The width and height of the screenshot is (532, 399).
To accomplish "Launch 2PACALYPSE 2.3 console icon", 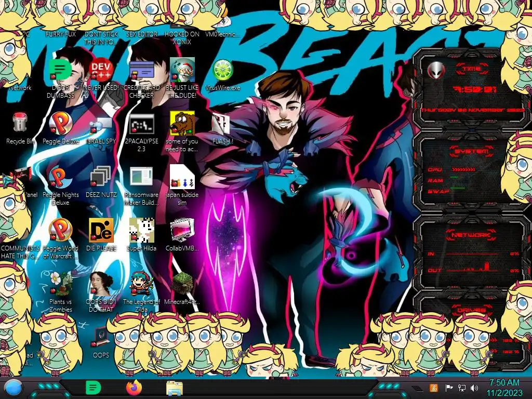I will click(141, 124).
